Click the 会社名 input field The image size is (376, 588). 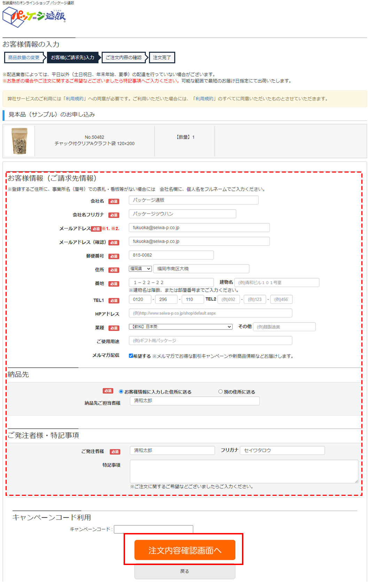pyautogui.click(x=194, y=200)
